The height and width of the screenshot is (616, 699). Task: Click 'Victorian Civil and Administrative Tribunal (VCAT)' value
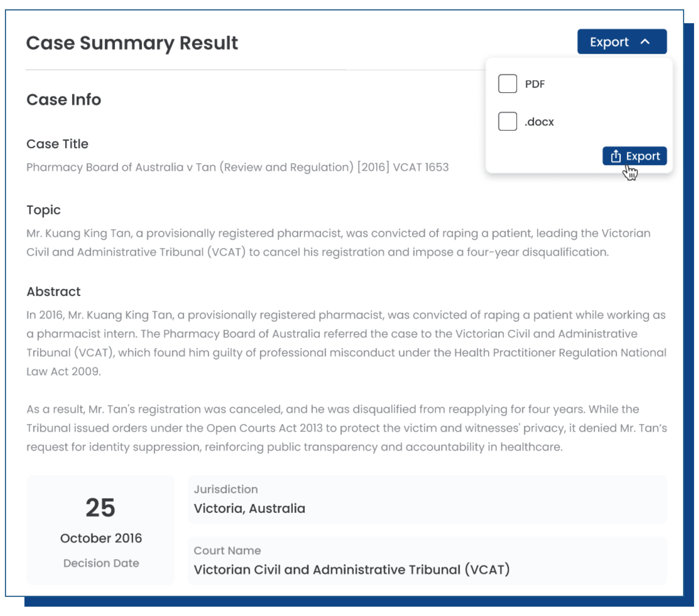[x=352, y=570]
